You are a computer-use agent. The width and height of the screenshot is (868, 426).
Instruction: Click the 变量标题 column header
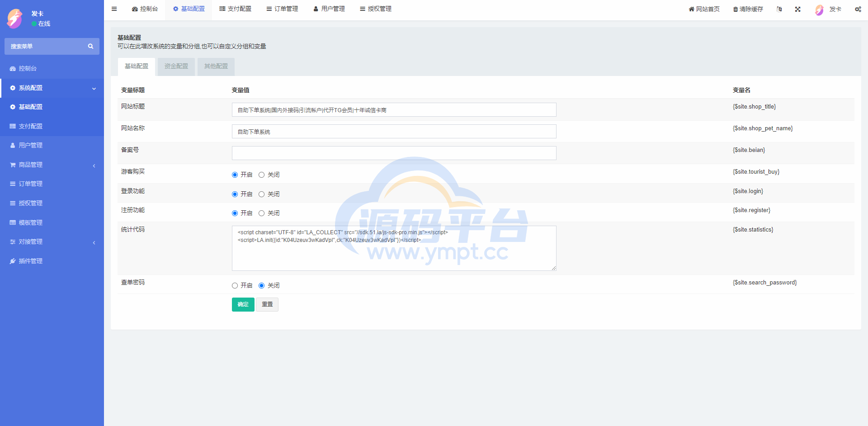(x=133, y=90)
